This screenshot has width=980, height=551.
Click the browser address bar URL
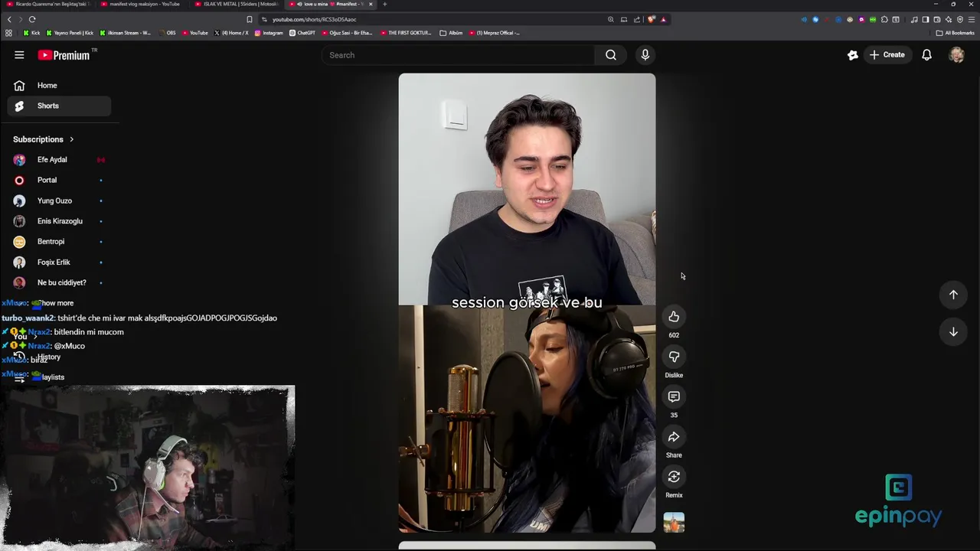coord(314,19)
